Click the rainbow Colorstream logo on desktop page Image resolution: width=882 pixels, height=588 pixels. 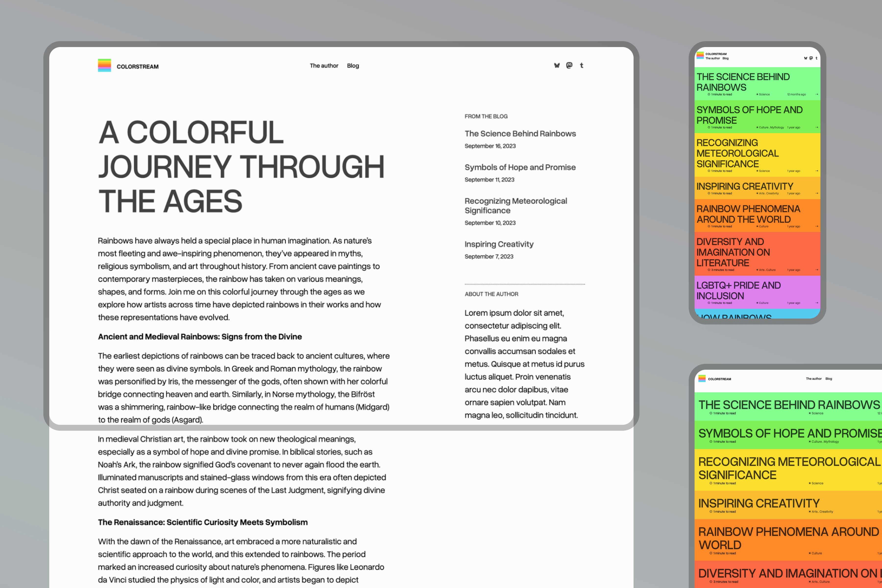[104, 65]
